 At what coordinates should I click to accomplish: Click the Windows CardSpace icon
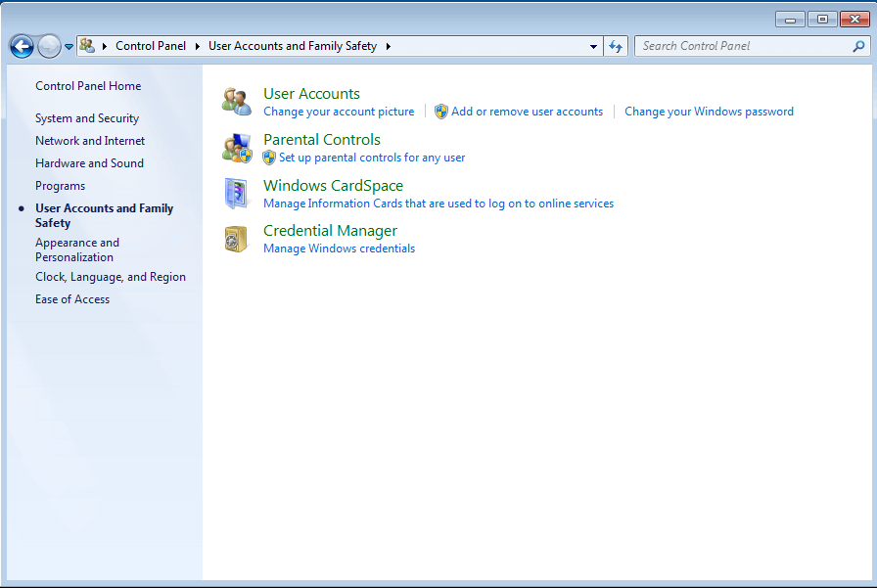pos(237,194)
